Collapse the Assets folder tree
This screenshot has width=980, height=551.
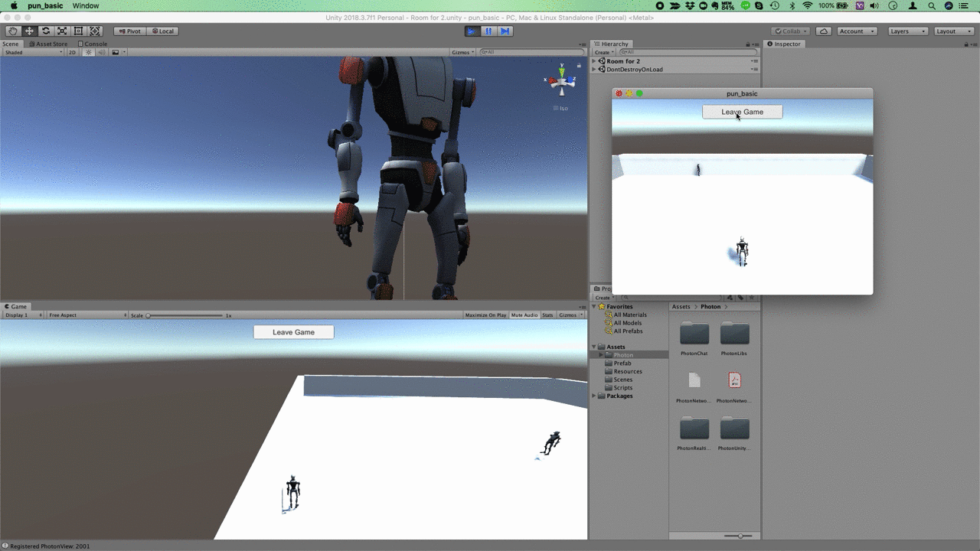[x=595, y=347]
